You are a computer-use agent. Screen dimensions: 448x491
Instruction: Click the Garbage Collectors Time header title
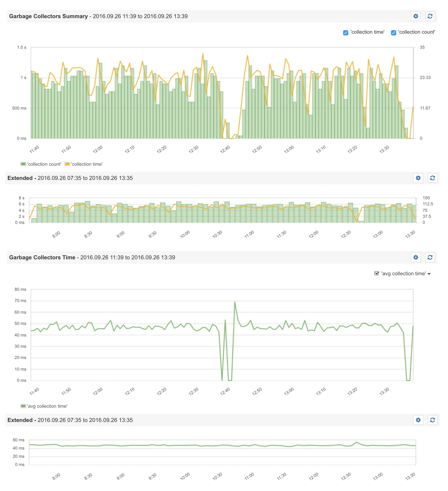click(42, 257)
